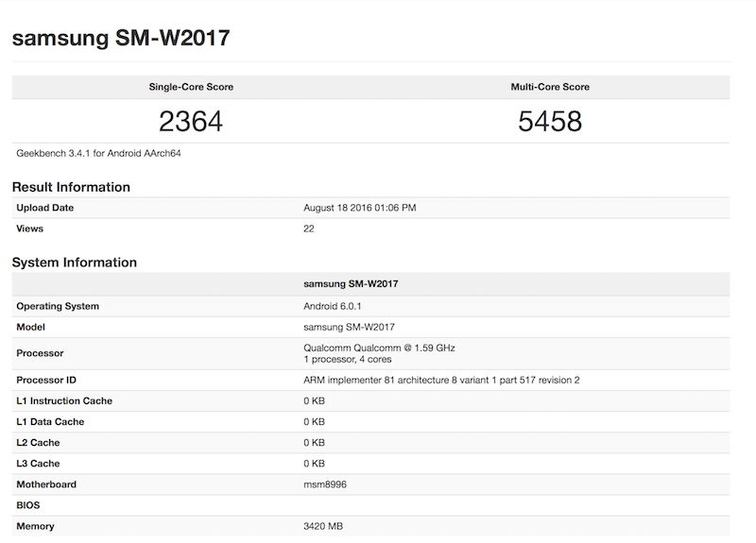Click the ARM implementer 81 processor ID value

pos(441,380)
